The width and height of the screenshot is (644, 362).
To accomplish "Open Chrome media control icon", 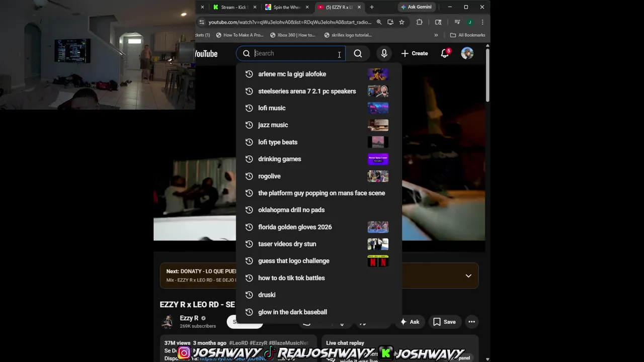I will (457, 22).
